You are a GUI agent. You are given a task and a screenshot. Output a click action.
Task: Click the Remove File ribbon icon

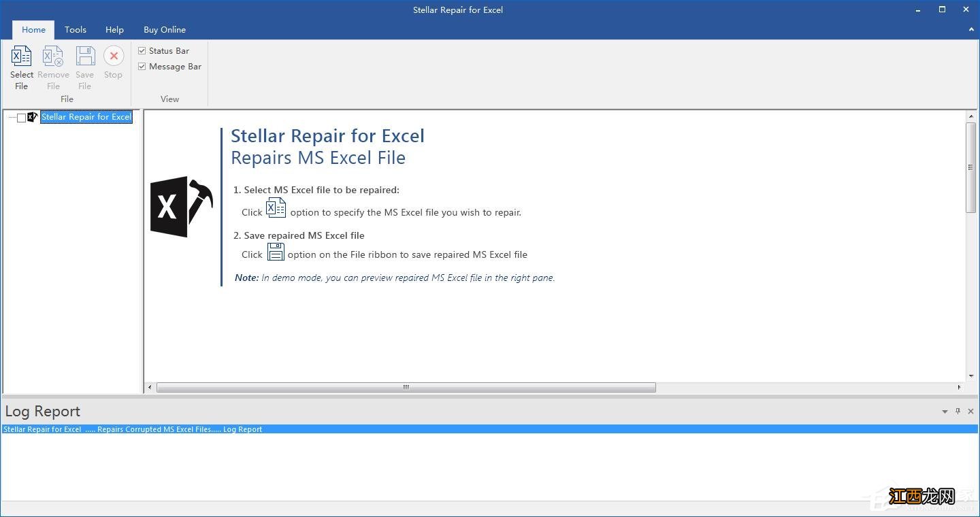click(x=53, y=56)
